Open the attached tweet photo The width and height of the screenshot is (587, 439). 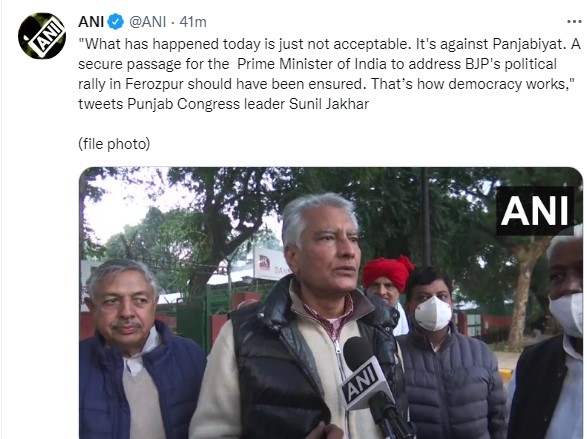click(331, 303)
